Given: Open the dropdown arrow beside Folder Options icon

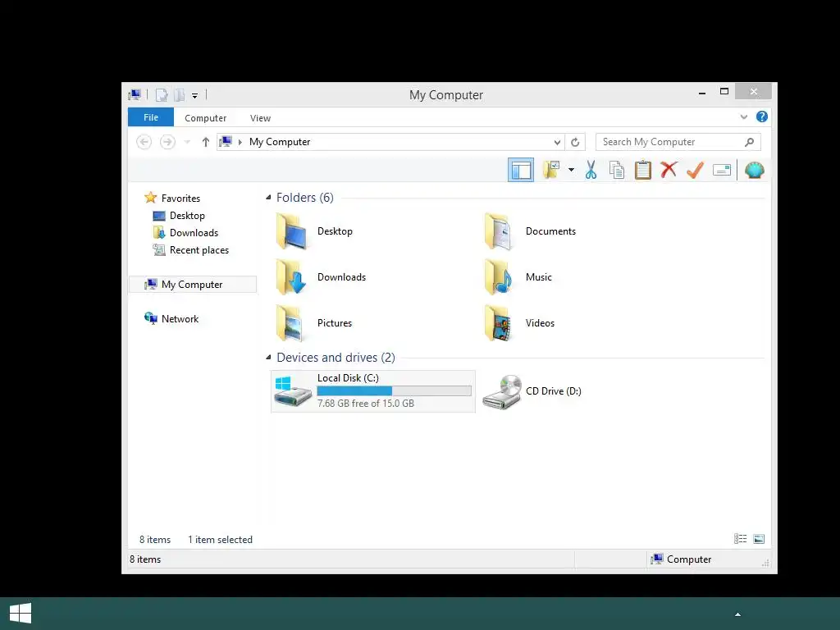Looking at the screenshot, I should click(571, 171).
